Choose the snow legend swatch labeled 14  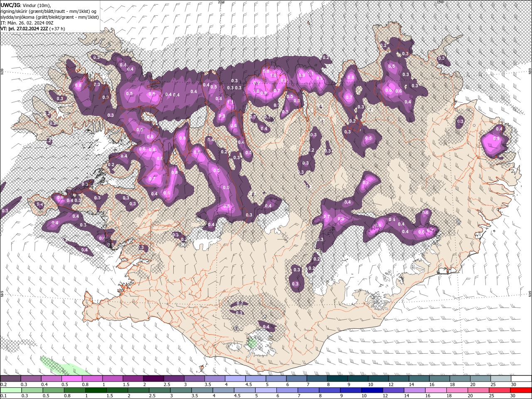(x=419, y=379)
